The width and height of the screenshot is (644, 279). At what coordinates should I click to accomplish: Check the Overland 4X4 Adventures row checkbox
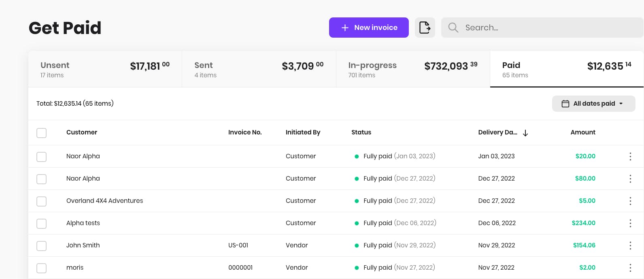(x=42, y=201)
